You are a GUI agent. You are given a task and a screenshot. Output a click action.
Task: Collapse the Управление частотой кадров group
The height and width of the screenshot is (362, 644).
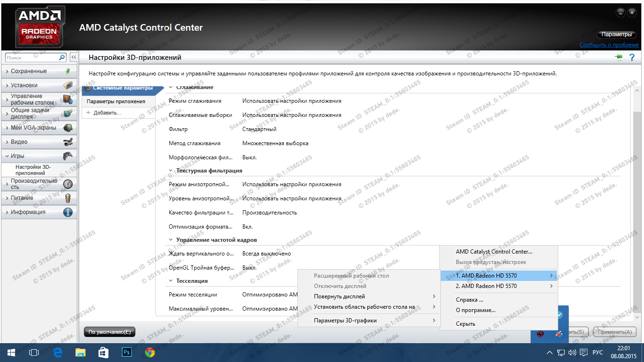[171, 240]
